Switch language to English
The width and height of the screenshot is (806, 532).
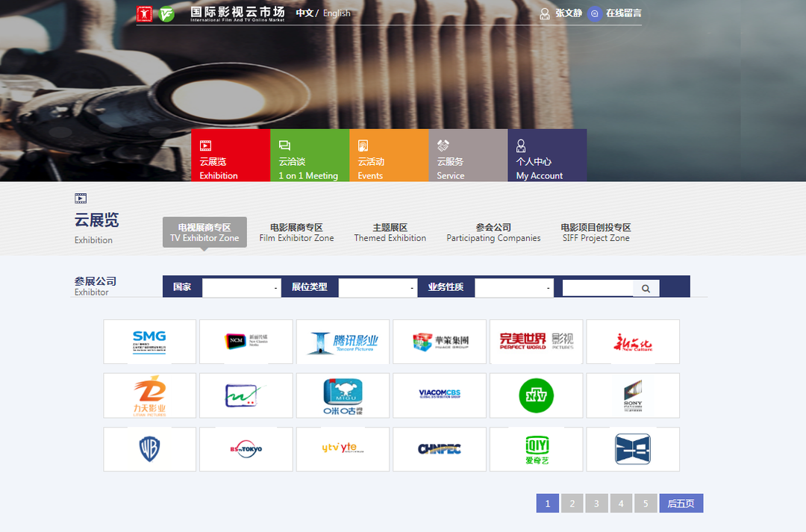pyautogui.click(x=337, y=13)
